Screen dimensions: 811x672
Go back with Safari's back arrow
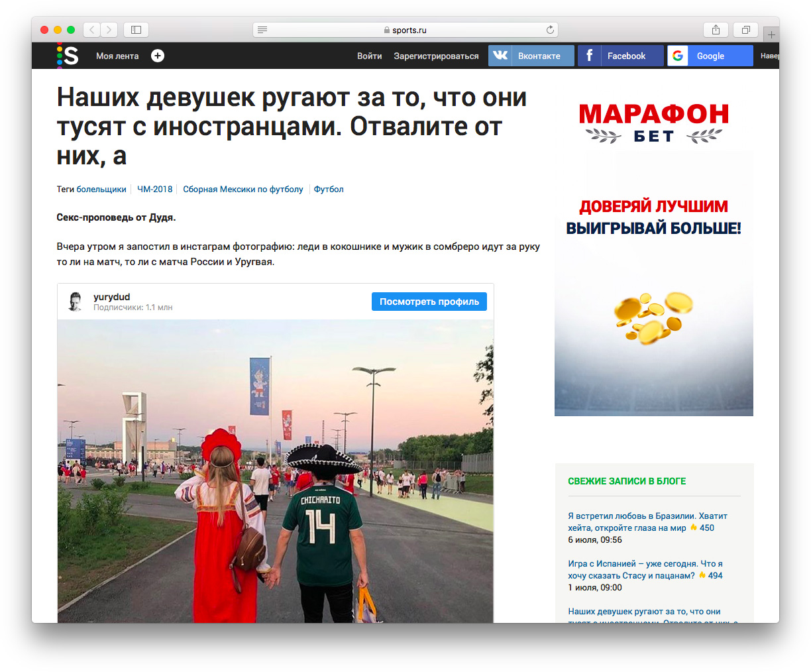pos(92,30)
